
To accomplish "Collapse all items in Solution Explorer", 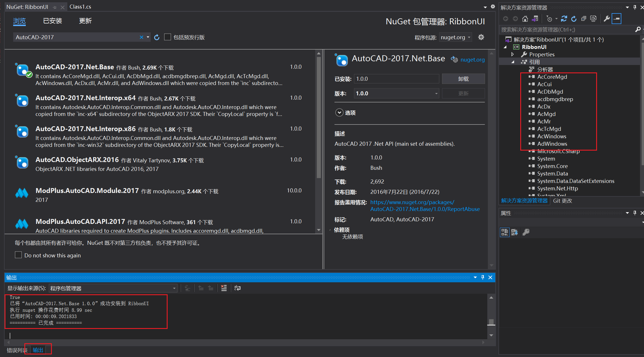I will pyautogui.click(x=584, y=19).
